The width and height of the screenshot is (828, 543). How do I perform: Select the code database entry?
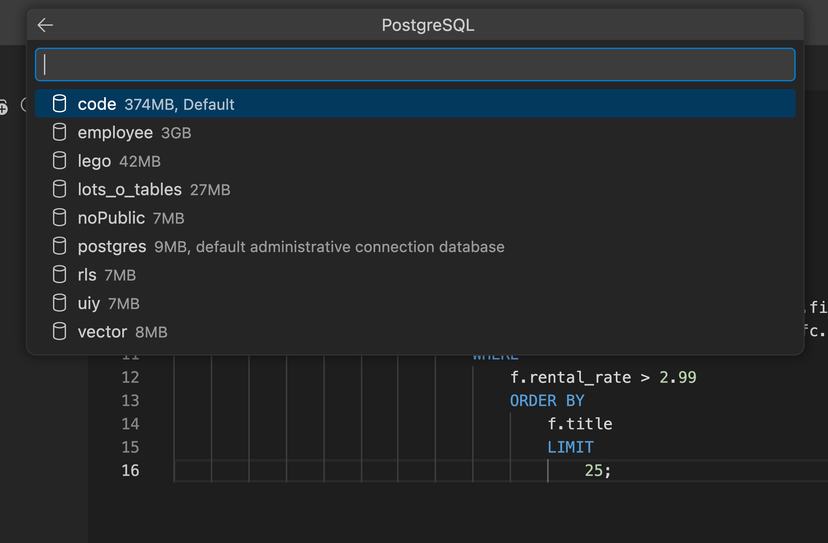tap(415, 104)
